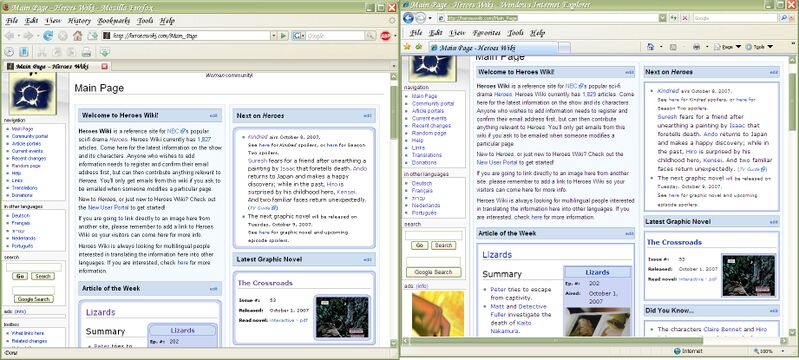Open the Bookmarks menu in Firefox
This screenshot has width=799, height=360.
point(114,21)
